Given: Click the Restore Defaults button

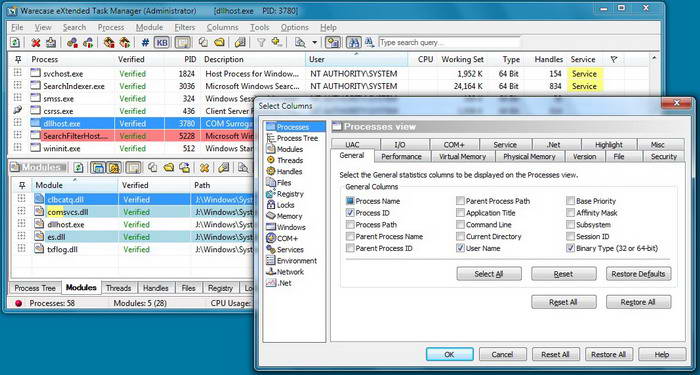Looking at the screenshot, I should point(638,274).
